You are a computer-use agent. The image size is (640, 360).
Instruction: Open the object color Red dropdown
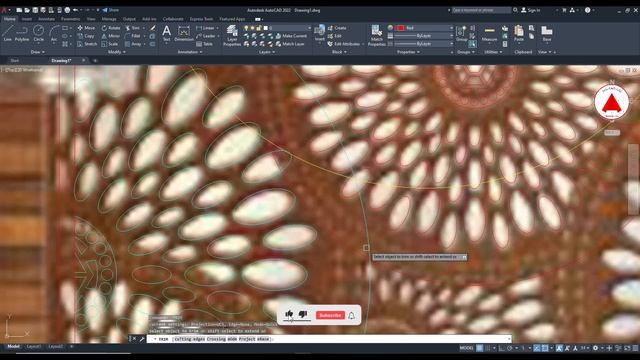pos(451,28)
